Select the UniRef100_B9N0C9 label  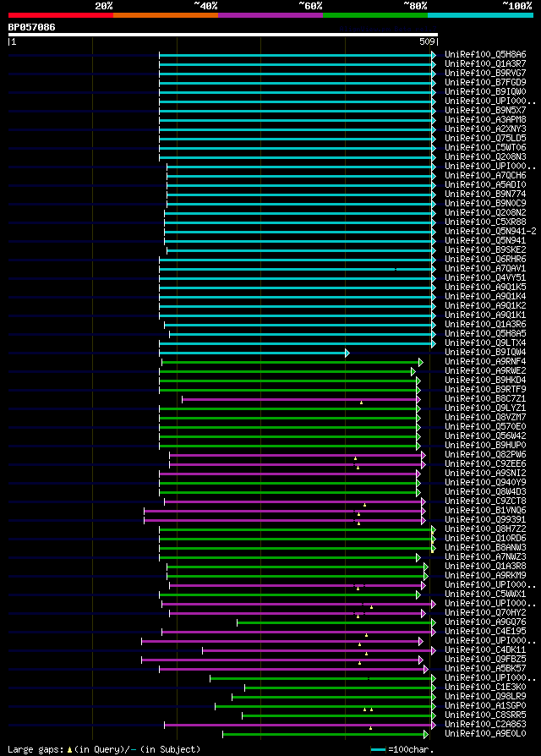coord(485,204)
